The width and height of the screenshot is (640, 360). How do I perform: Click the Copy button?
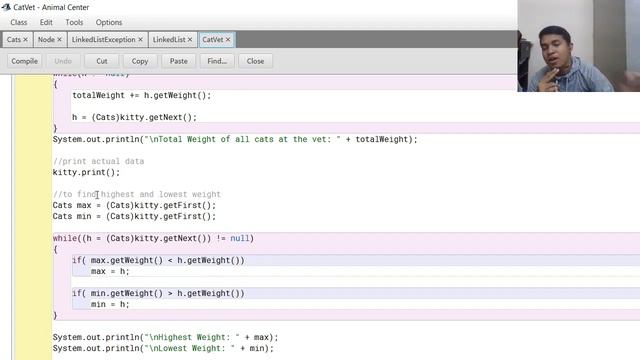[x=140, y=61]
